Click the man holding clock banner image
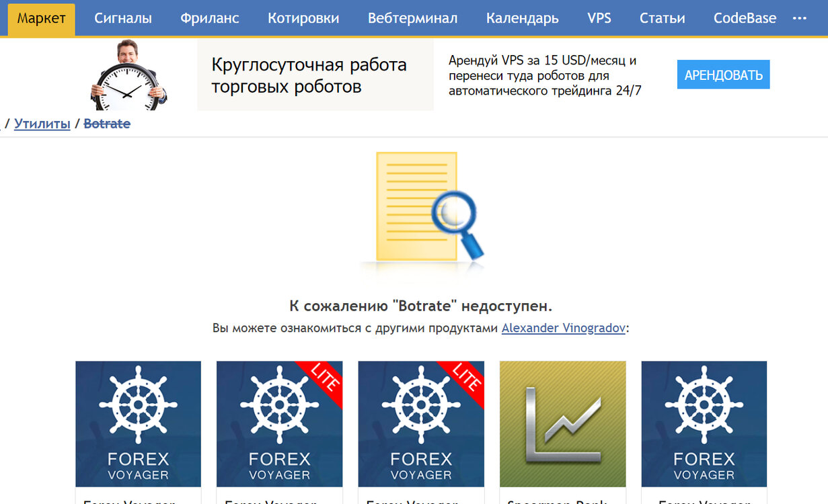828x504 pixels. [x=128, y=75]
